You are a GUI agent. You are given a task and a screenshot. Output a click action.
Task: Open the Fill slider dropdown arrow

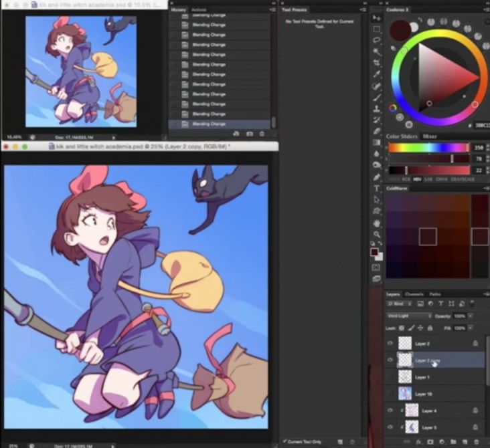pyautogui.click(x=471, y=328)
